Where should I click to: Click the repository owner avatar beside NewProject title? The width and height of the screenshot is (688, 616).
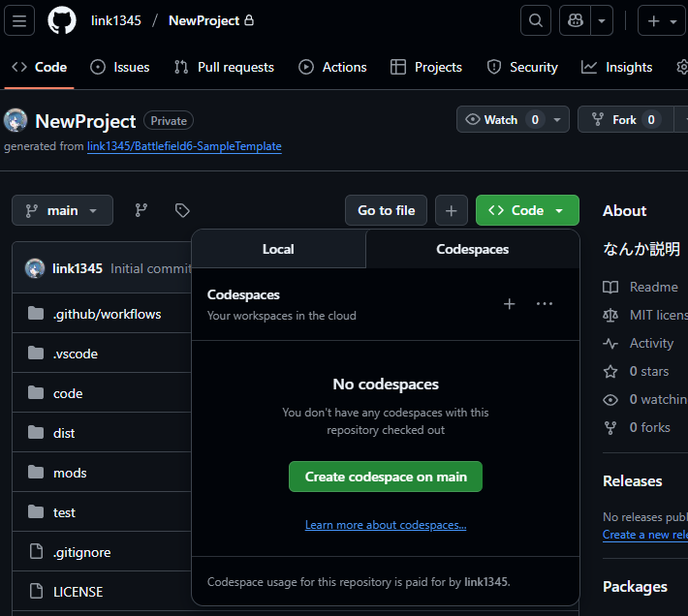(16, 120)
